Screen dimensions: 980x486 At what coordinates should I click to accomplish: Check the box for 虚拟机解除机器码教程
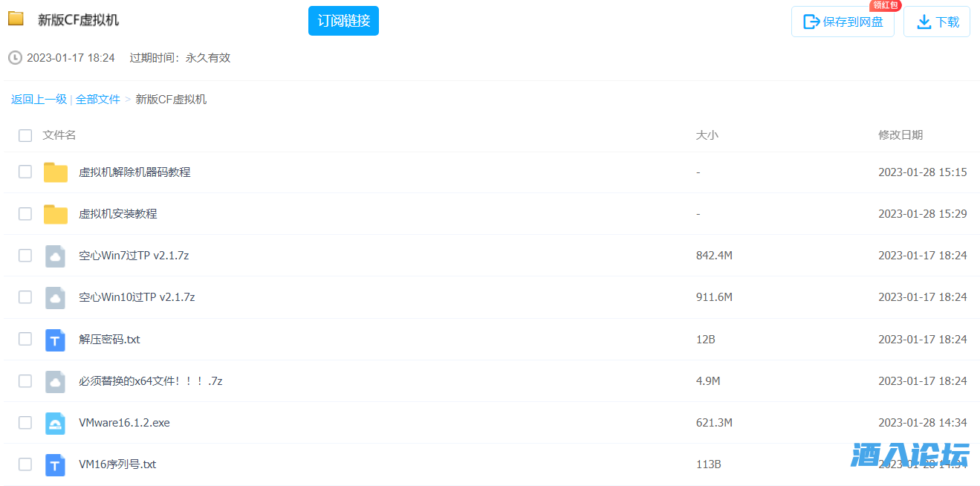point(25,172)
